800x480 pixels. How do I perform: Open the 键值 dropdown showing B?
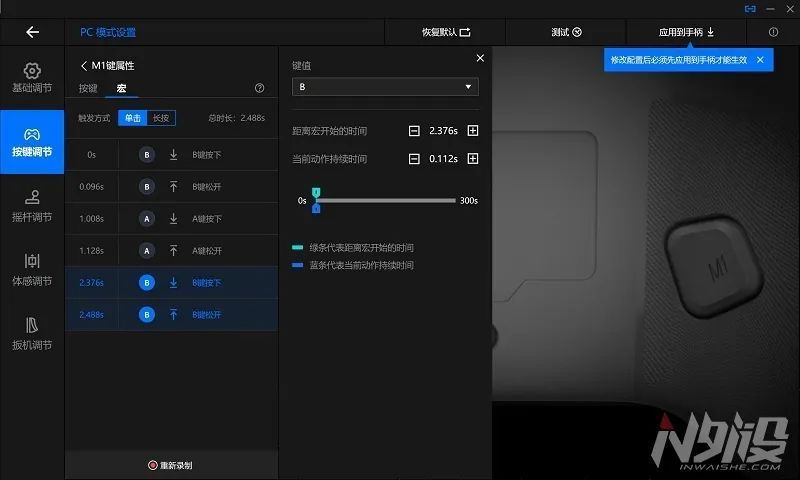click(x=385, y=87)
